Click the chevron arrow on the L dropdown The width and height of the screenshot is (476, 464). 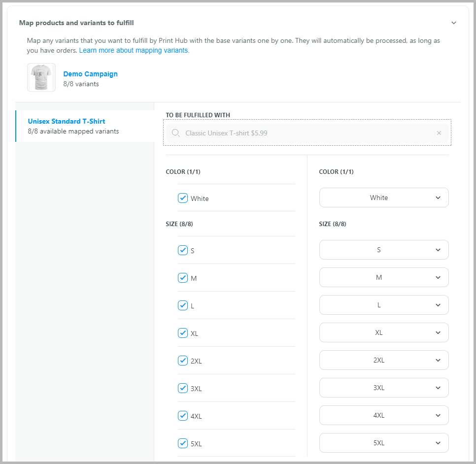[x=438, y=305]
